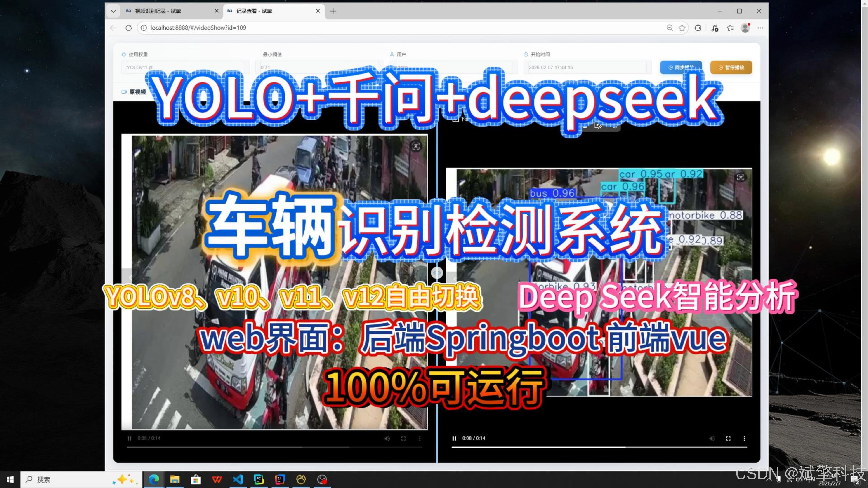Open left video's more options menu
Screen dimensions: 868x488
(x=420, y=438)
